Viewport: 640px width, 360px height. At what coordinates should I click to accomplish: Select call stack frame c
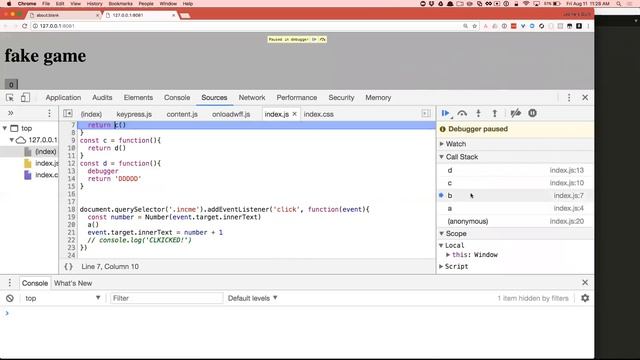click(516, 183)
